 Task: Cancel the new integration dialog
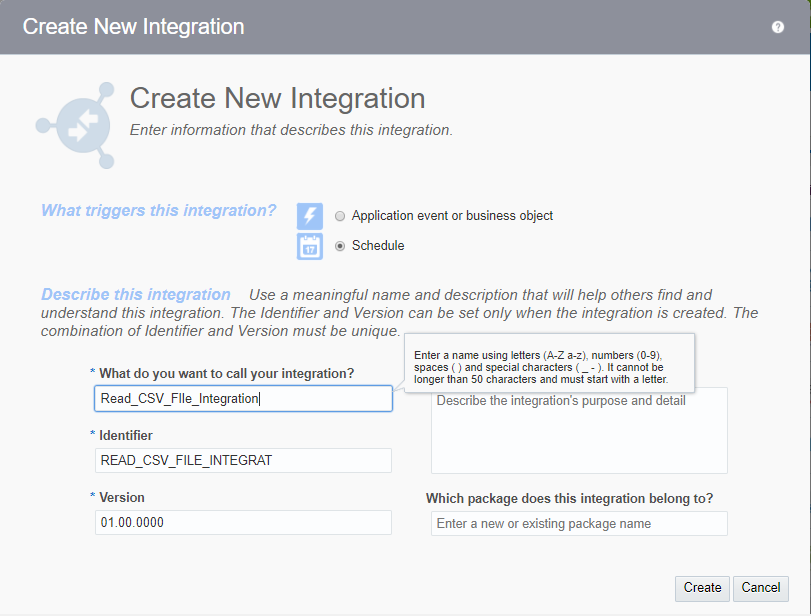(761, 588)
